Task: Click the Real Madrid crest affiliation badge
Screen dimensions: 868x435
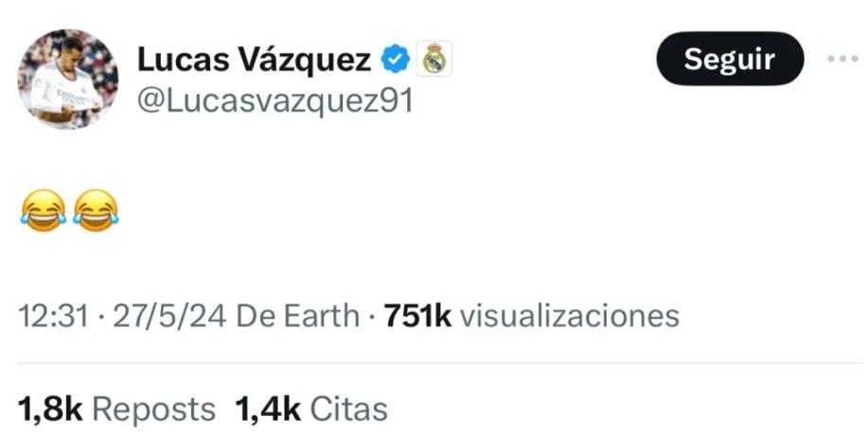Action: click(434, 60)
